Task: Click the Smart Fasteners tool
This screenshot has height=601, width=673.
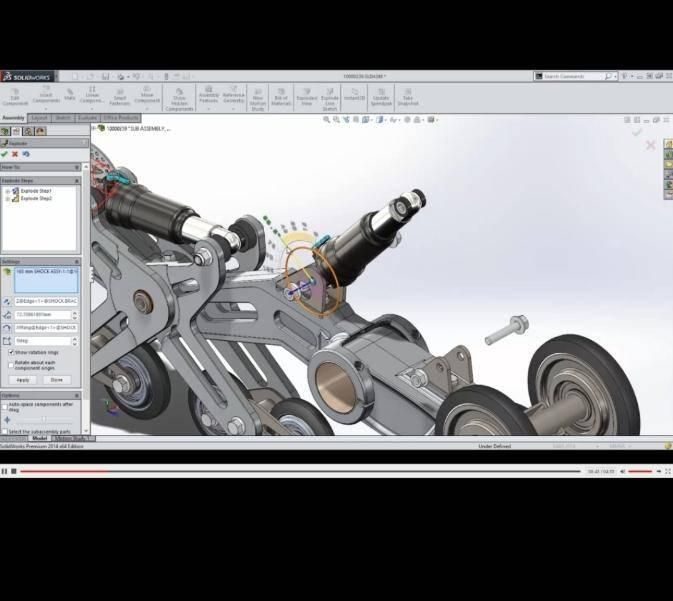Action: point(119,95)
